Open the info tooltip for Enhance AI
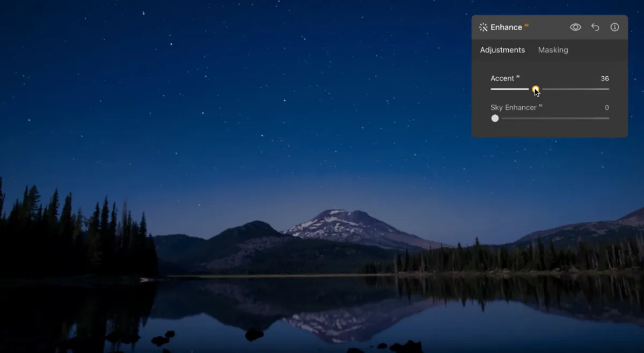This screenshot has width=644, height=353. click(x=614, y=27)
